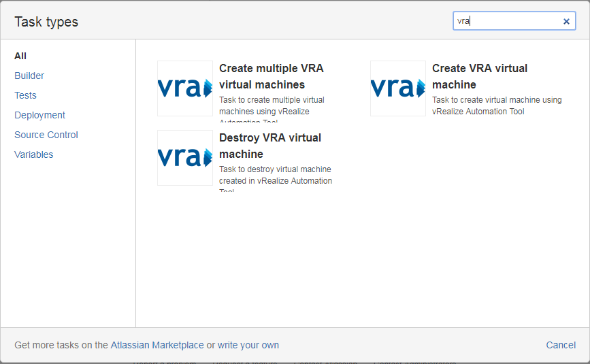Choose 'Create multiple VRA virtual machines' task title
This screenshot has height=364, width=590.
(x=272, y=76)
